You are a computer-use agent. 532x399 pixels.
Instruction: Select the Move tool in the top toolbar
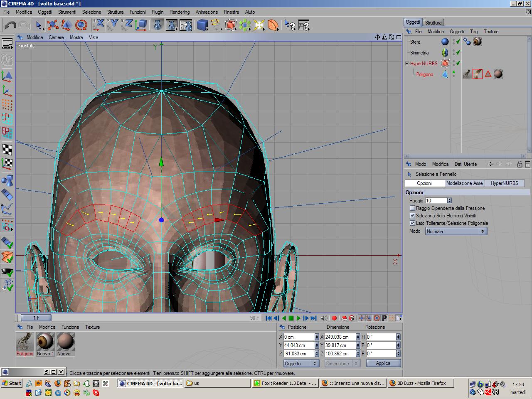coord(52,25)
